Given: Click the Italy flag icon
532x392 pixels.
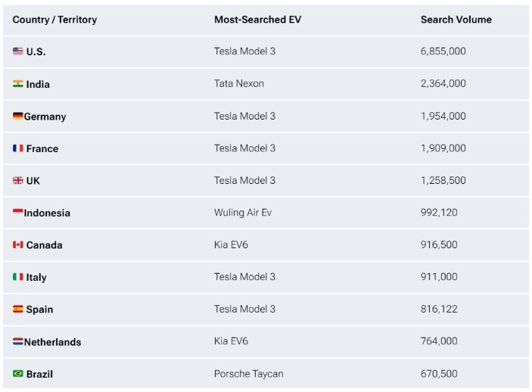Looking at the screenshot, I should click(x=18, y=277).
